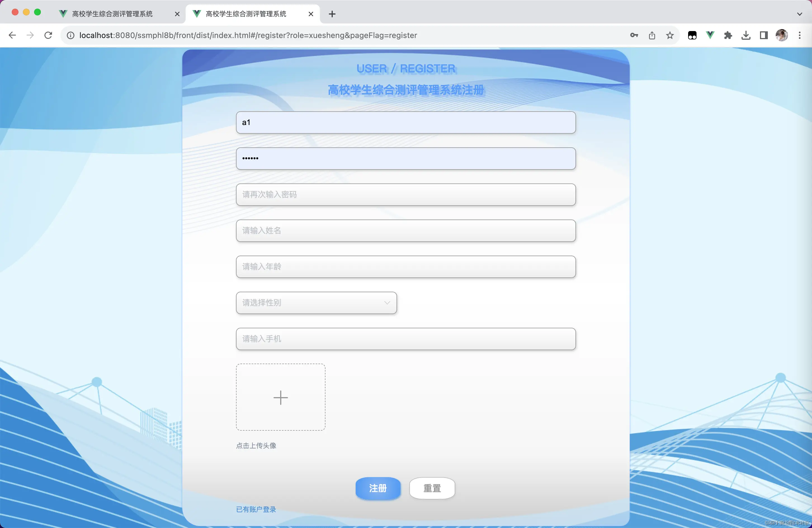This screenshot has width=812, height=528.
Task: Click the blue 注册 register button
Action: click(x=378, y=488)
